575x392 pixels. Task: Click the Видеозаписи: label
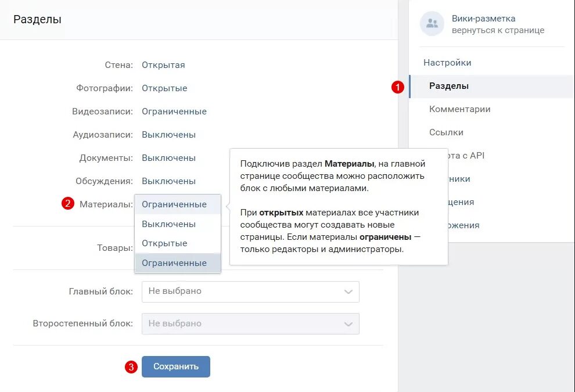click(x=102, y=112)
